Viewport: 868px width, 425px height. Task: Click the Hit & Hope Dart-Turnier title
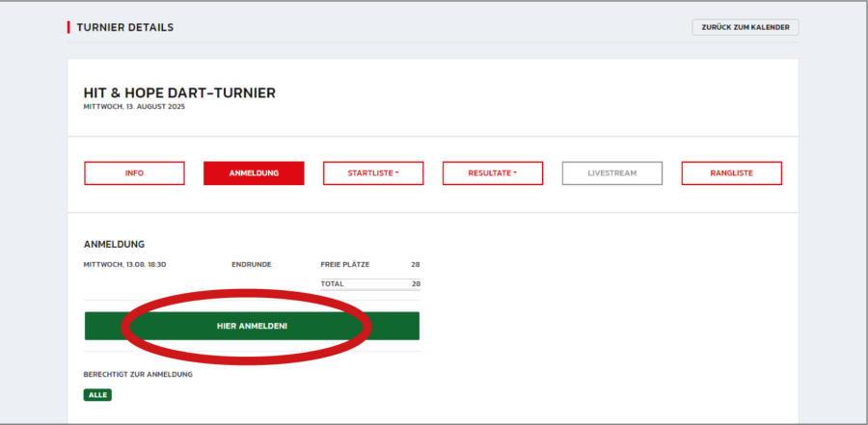coord(179,93)
